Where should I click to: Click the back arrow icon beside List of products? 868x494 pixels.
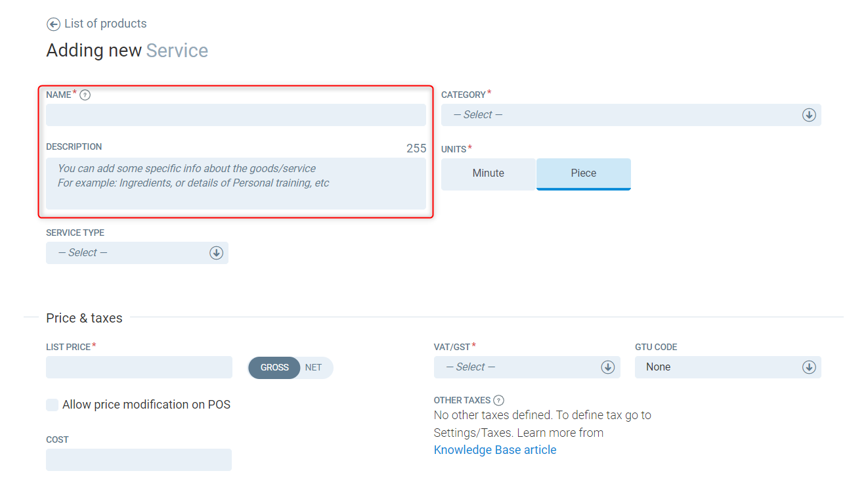click(53, 24)
